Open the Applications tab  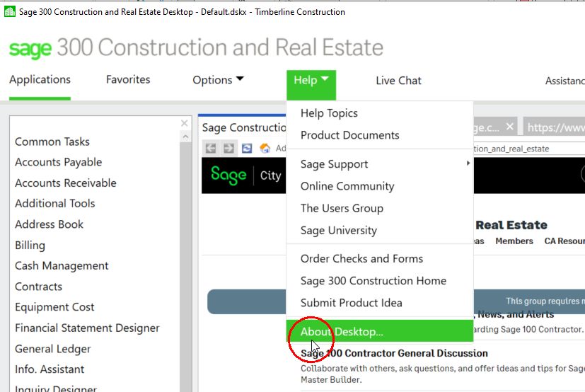point(40,79)
